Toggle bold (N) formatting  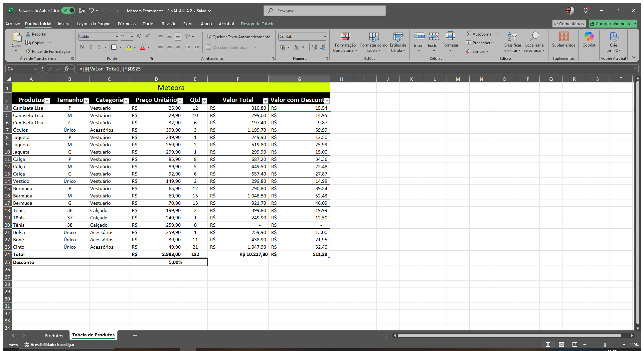[x=82, y=47]
